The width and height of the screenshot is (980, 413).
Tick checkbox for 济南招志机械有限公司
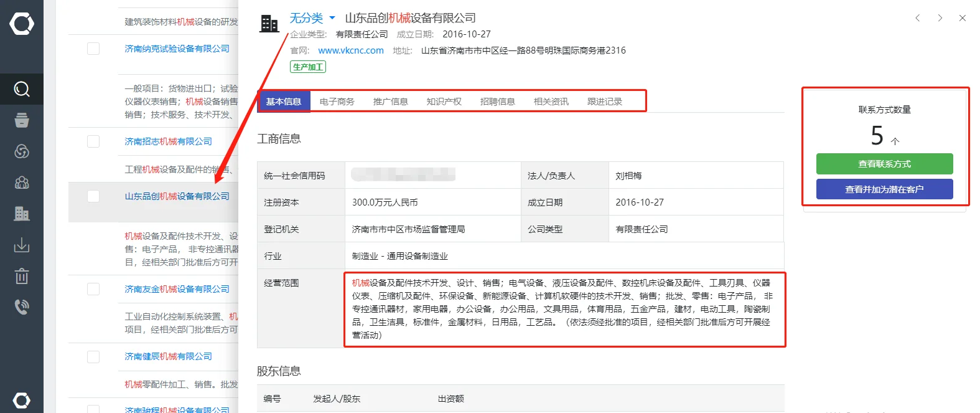93,141
